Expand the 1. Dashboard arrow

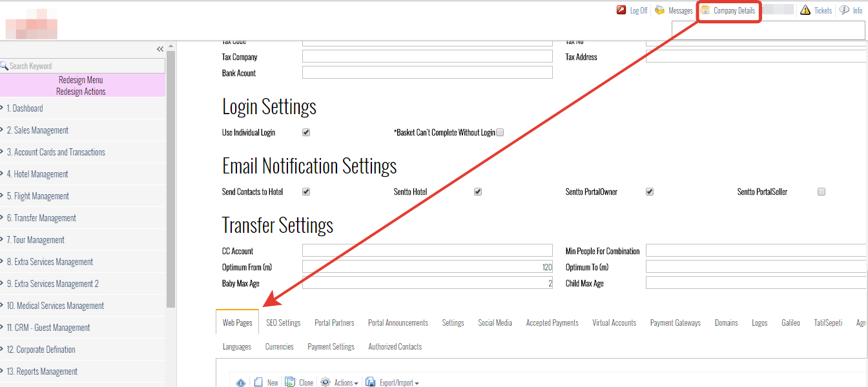pos(2,108)
